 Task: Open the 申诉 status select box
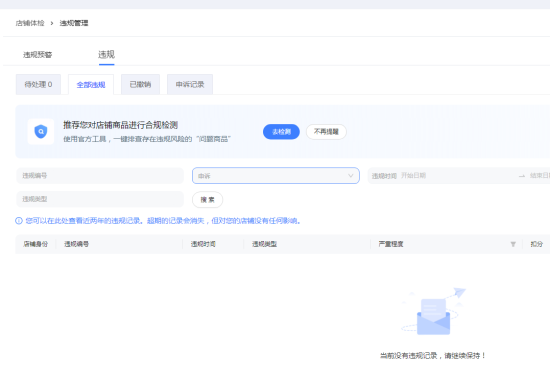tap(276, 176)
